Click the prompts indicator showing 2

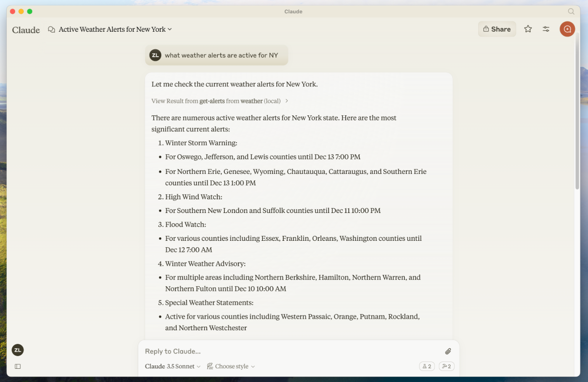pyautogui.click(x=427, y=366)
